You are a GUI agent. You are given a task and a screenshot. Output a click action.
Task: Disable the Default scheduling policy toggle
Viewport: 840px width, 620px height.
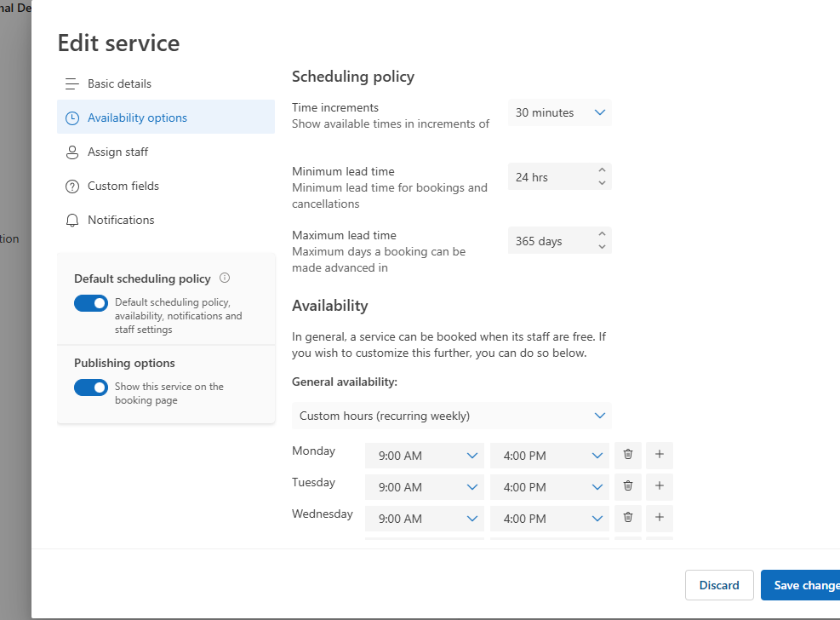coord(90,303)
